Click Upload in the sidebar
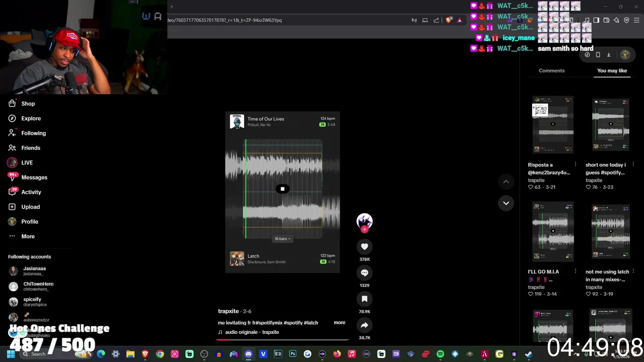Image resolution: width=644 pixels, height=362 pixels. coord(24,207)
